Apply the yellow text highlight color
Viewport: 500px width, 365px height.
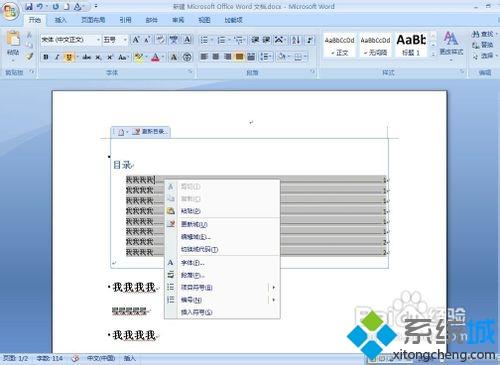[138, 57]
